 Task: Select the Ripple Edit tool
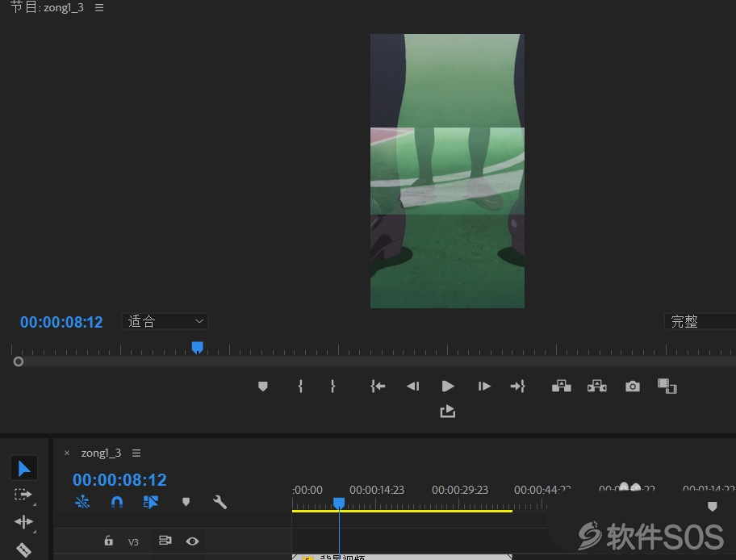[x=23, y=521]
